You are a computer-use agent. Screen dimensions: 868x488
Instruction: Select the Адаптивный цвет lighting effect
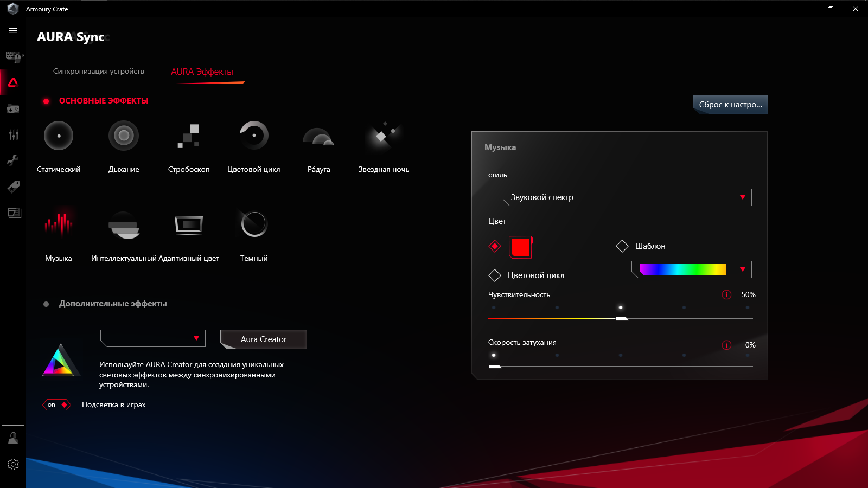point(189,224)
